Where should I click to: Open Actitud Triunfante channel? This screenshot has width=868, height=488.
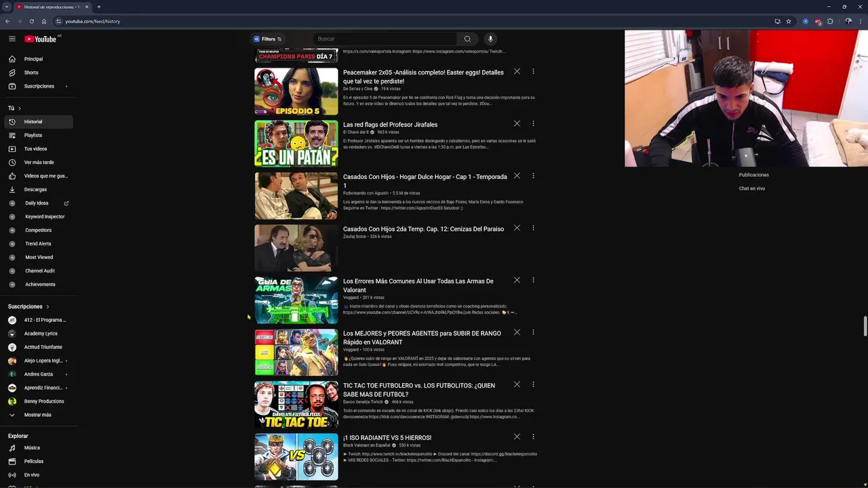pos(39,347)
